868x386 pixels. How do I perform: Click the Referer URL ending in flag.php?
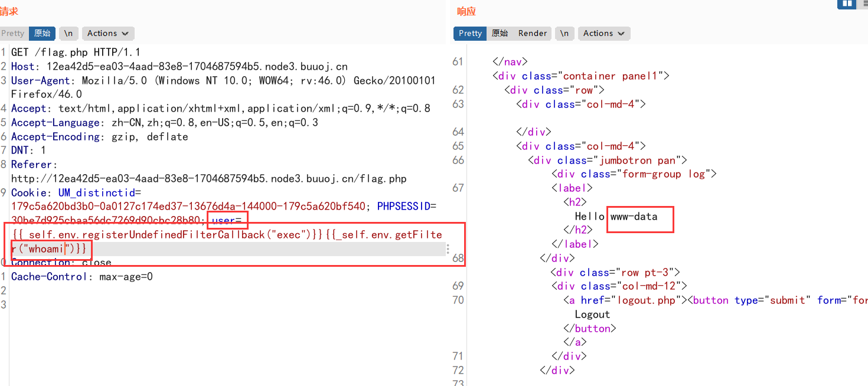tap(209, 179)
